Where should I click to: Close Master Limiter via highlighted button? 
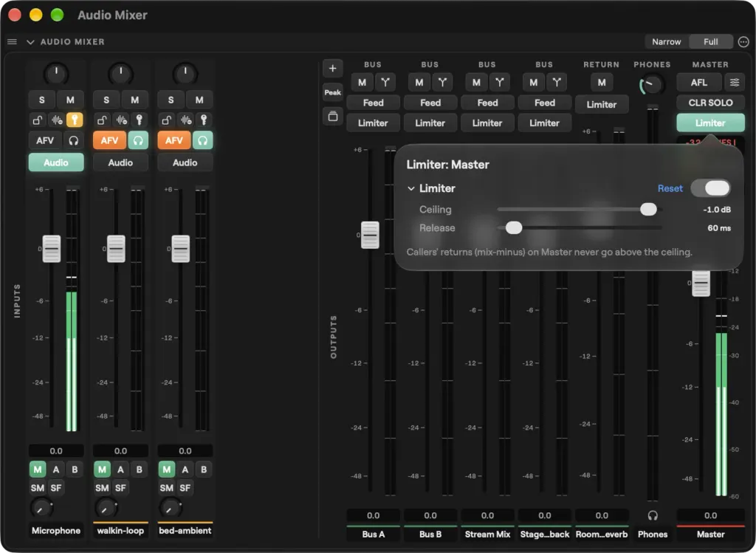point(711,123)
